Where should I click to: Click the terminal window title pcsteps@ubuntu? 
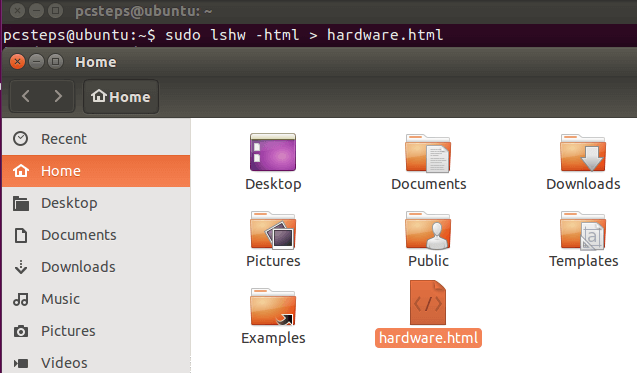(144, 11)
